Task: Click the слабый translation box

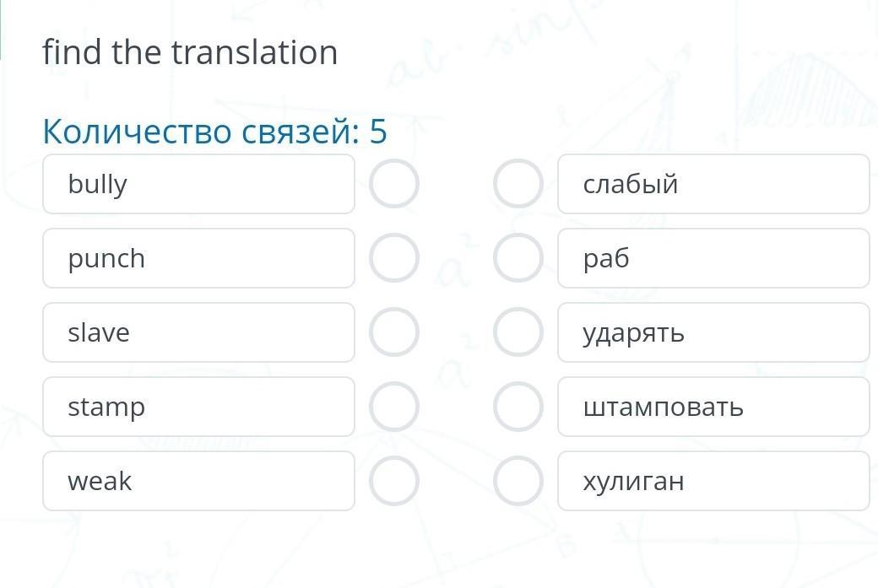Action: (x=713, y=184)
